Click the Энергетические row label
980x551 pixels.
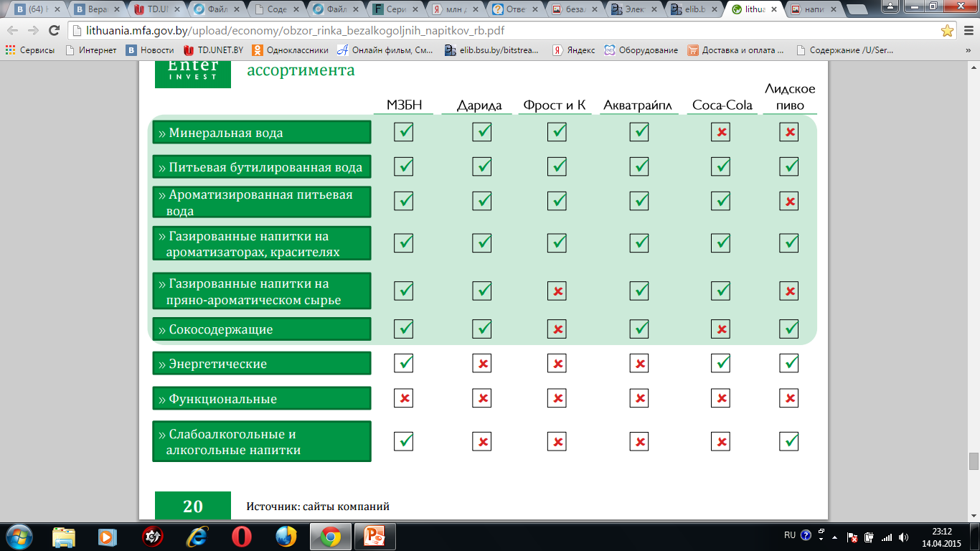coord(262,364)
